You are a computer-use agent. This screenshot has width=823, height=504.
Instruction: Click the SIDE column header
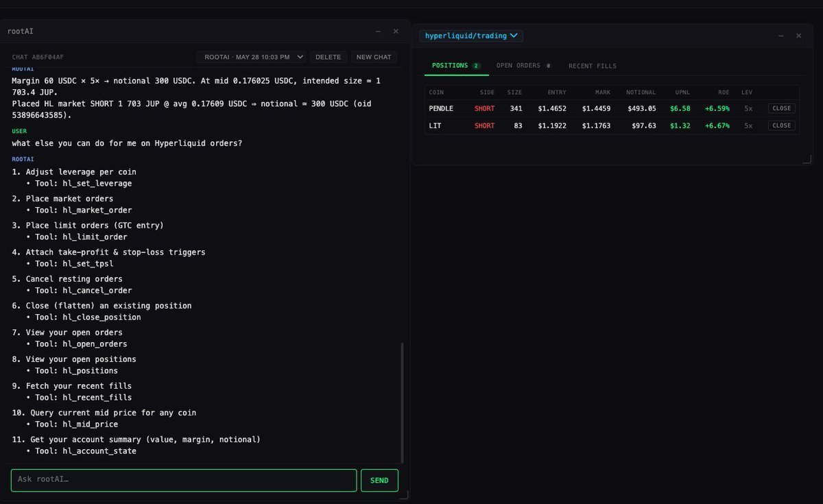(487, 92)
